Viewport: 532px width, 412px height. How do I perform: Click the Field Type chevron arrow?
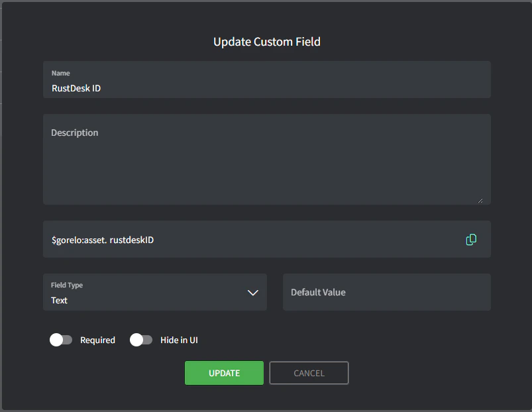click(252, 292)
